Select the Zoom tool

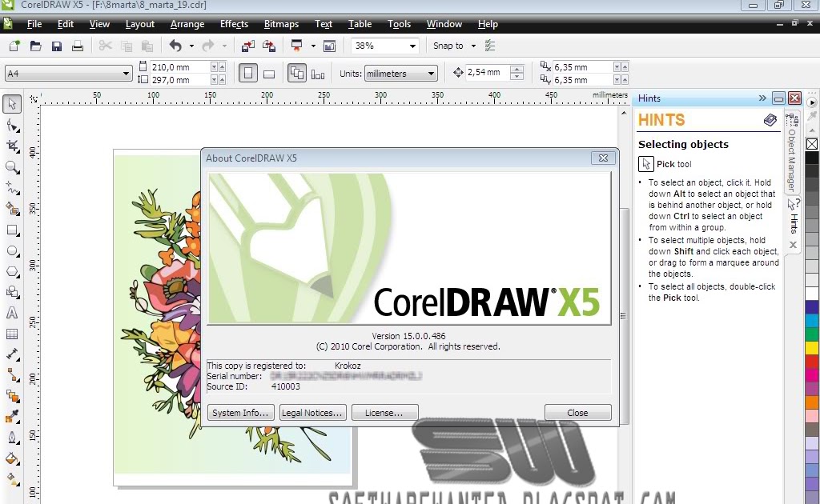coord(12,167)
